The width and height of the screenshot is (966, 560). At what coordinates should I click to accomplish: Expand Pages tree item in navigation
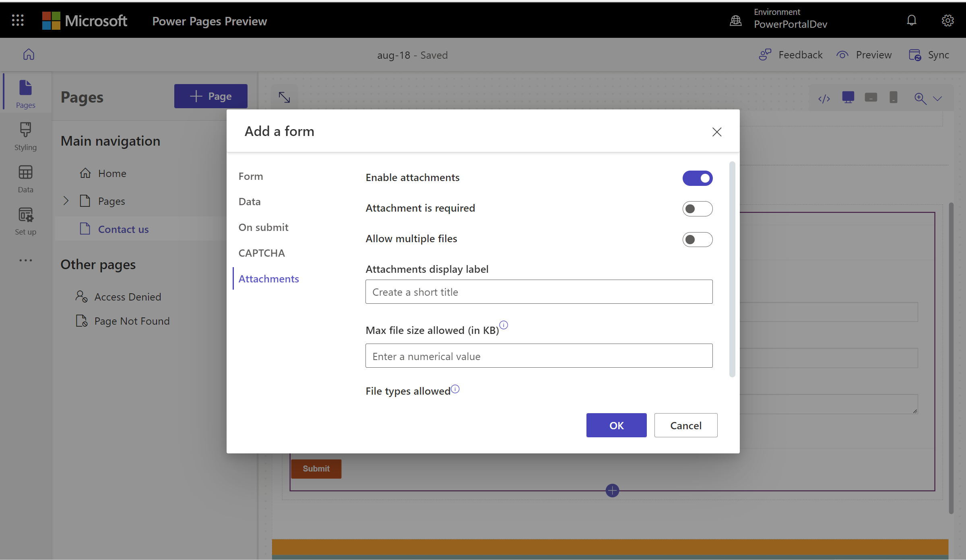66,200
